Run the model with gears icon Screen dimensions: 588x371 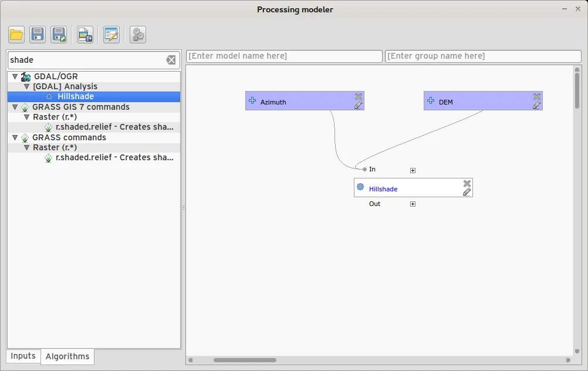138,35
